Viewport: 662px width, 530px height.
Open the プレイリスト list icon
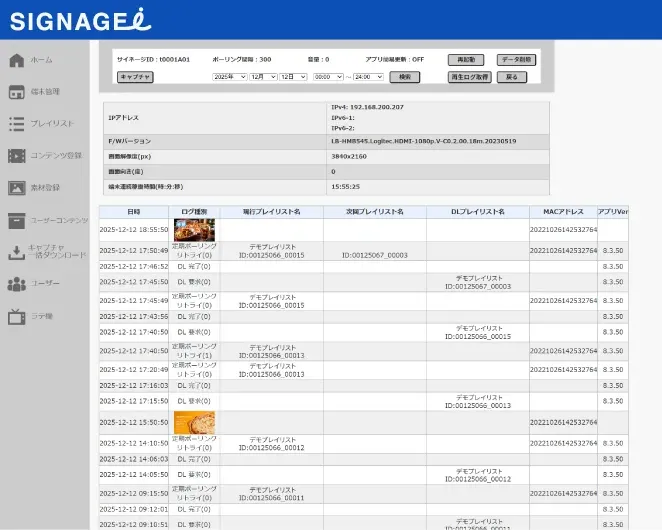pyautogui.click(x=16, y=124)
